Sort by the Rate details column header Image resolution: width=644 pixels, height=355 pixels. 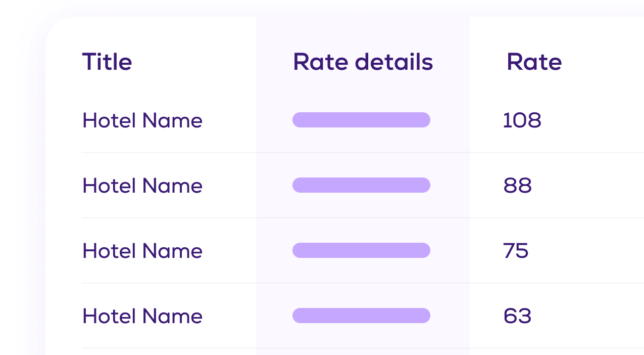[363, 62]
